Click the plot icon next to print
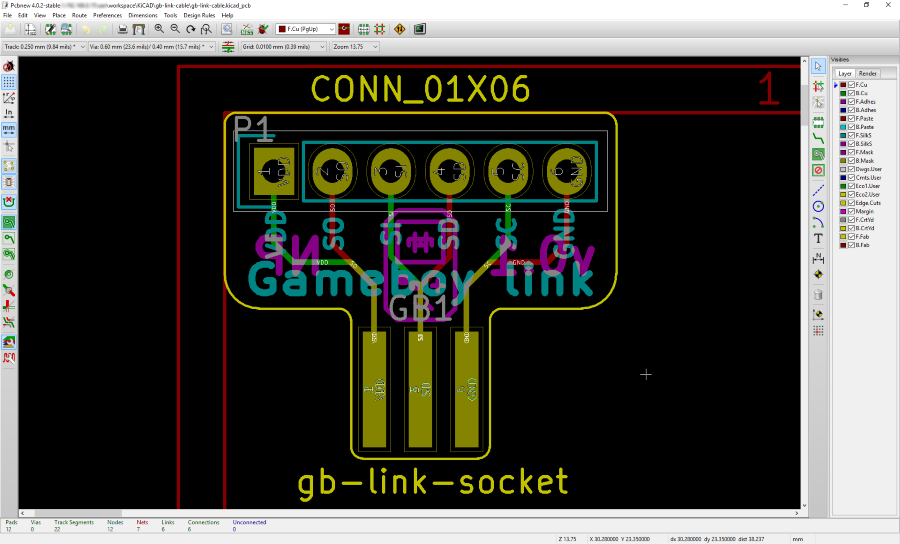Image resolution: width=900 pixels, height=544 pixels. [138, 29]
